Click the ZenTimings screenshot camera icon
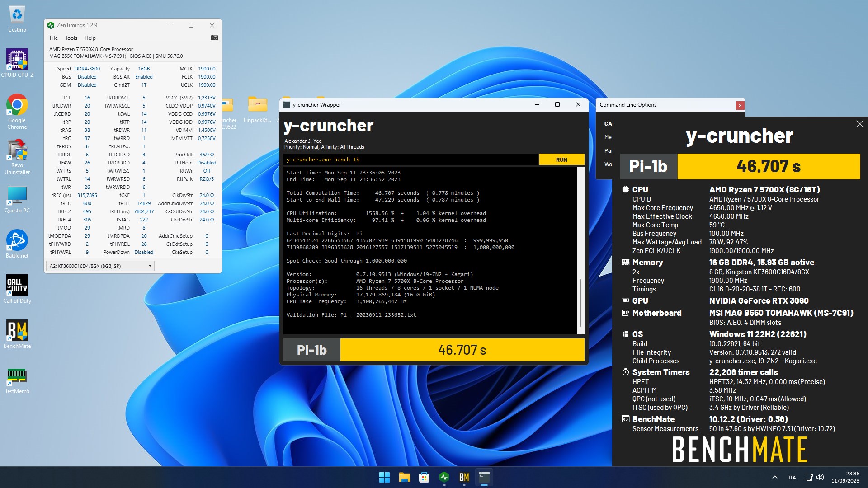The width and height of the screenshot is (868, 488). pos(214,38)
